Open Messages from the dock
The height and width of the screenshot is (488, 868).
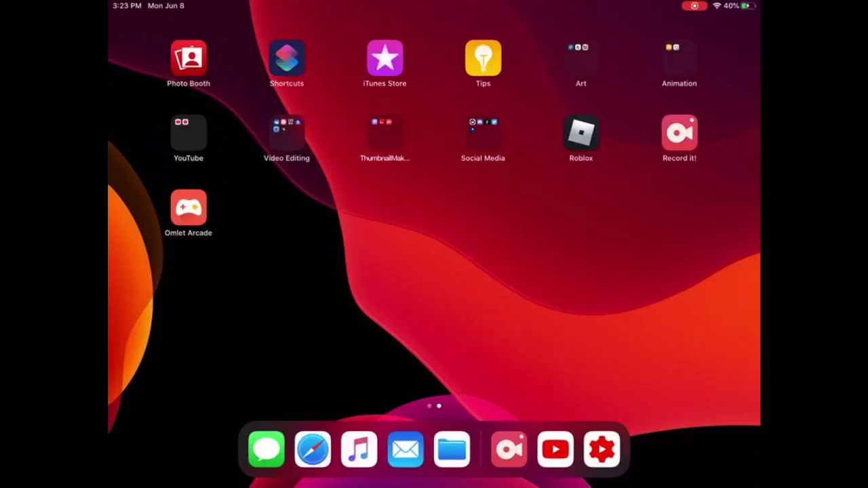[267, 449]
